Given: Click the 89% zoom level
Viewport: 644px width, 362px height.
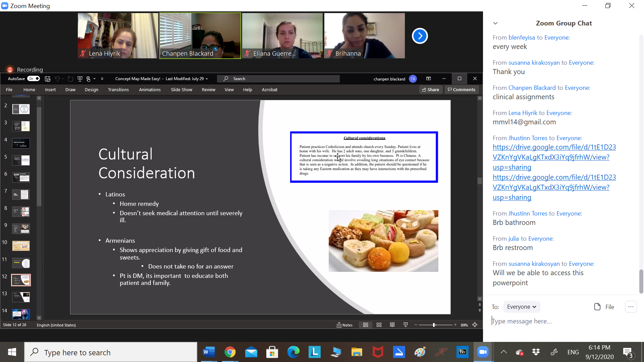Looking at the screenshot, I should point(464,325).
